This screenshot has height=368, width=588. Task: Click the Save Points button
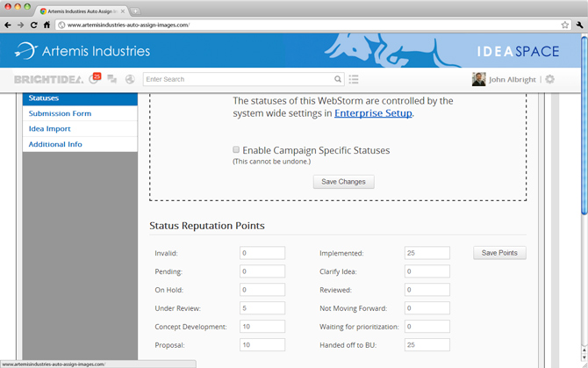(499, 253)
